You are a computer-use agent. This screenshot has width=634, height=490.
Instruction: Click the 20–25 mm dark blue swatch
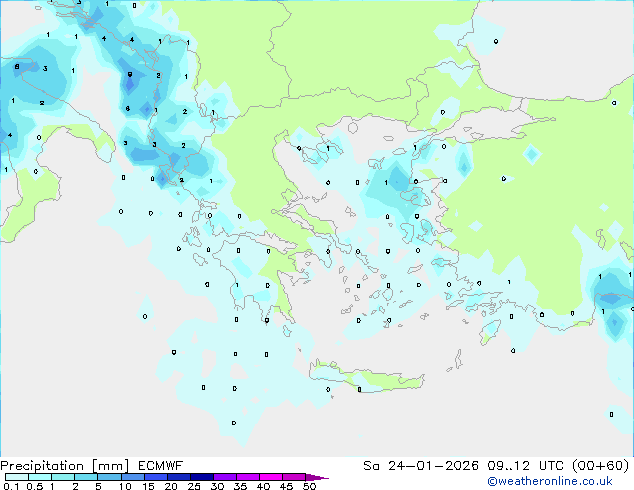[x=178, y=477]
